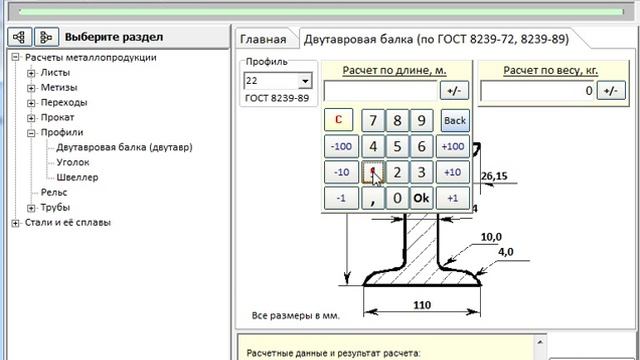Tap keypad digit 2
The width and height of the screenshot is (640, 360).
point(397,172)
